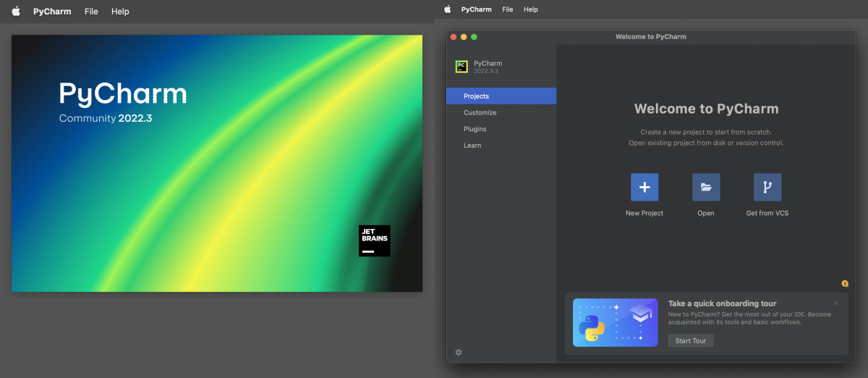
Task: Select the Learn tab in sidebar
Action: 501,146
